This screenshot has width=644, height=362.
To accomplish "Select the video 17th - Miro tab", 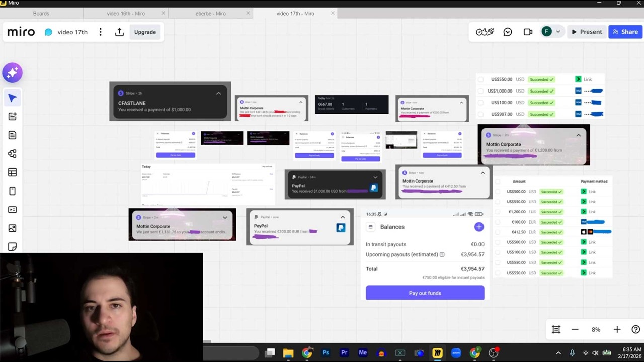I will (x=295, y=14).
